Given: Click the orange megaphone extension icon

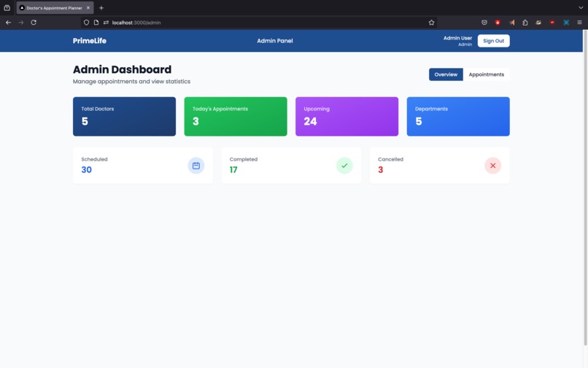Looking at the screenshot, I should point(512,23).
